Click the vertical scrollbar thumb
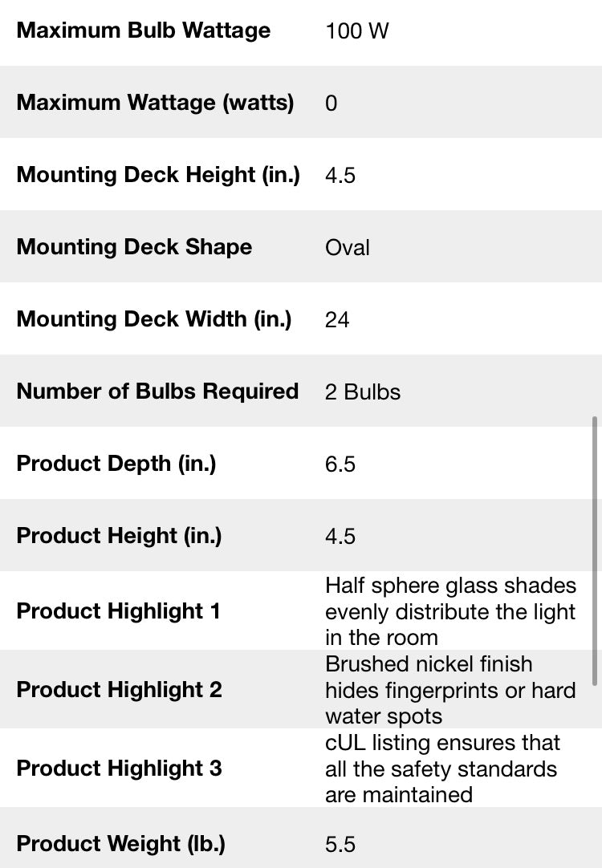The image size is (602, 868). [x=595, y=551]
